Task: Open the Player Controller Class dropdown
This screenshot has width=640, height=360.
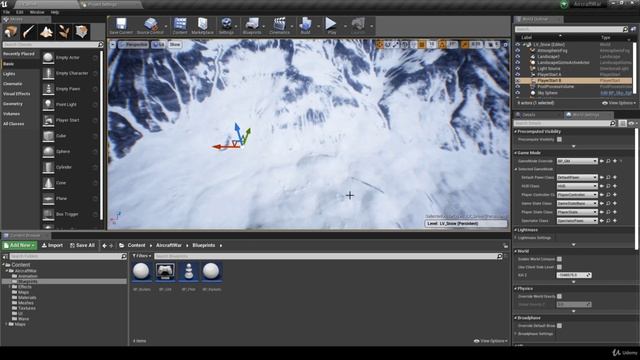Action: [577, 195]
